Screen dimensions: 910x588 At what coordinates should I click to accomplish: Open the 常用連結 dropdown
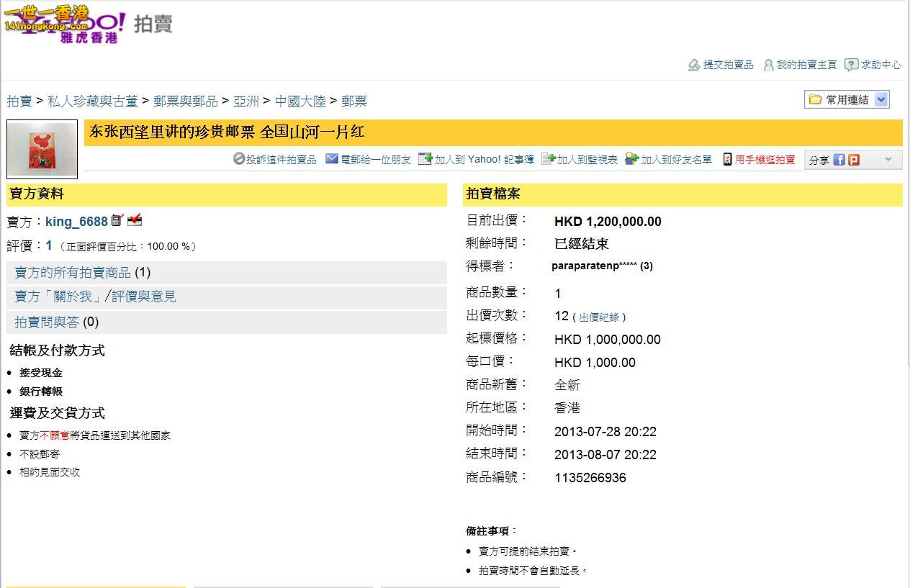click(x=882, y=99)
